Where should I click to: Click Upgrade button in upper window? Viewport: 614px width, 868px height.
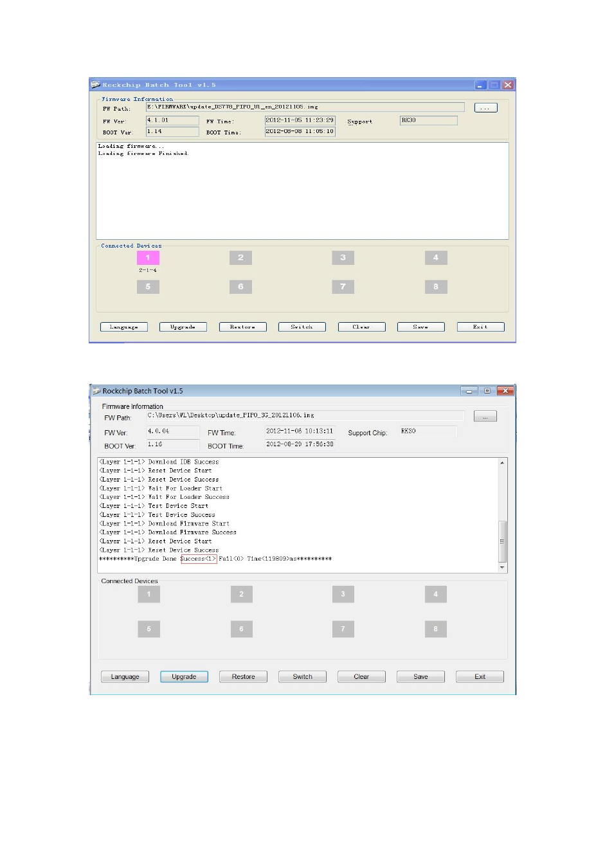coord(183,327)
